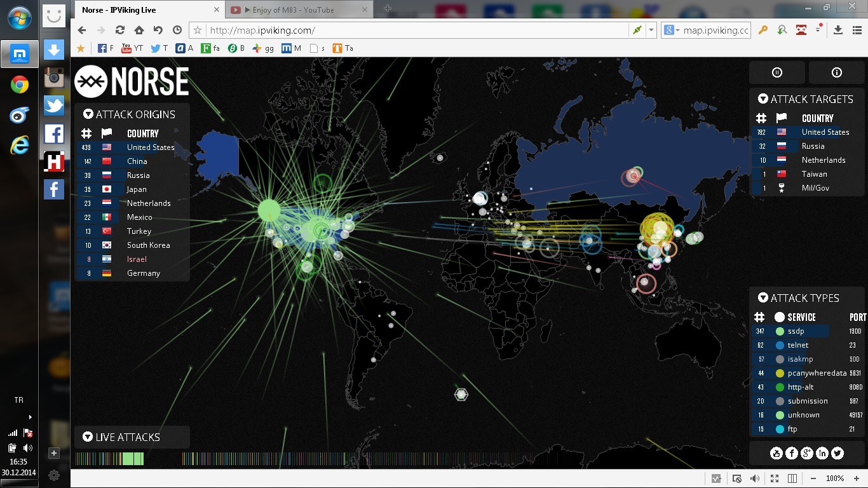Image resolution: width=868 pixels, height=488 pixels.
Task: Collapse the Attack Origins panel
Action: [88, 114]
